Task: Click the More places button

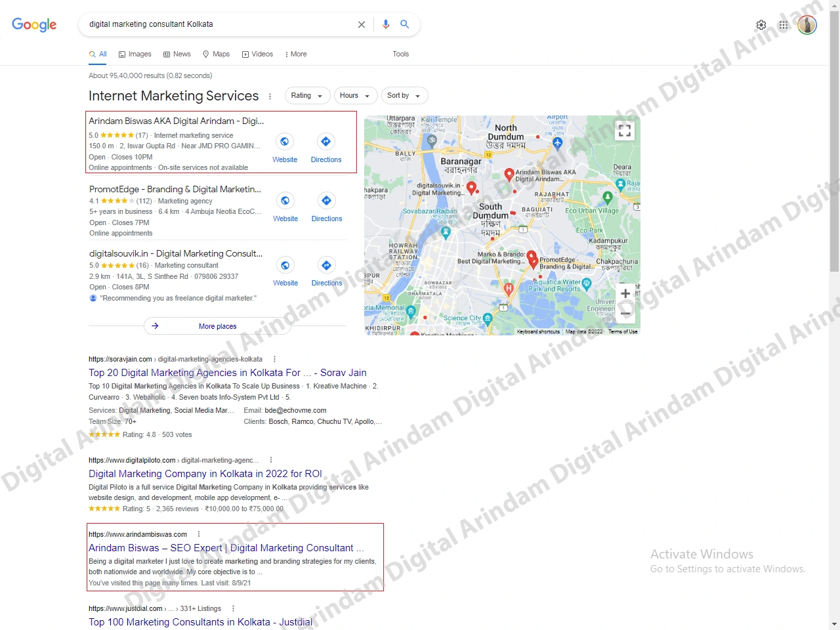Action: click(218, 326)
